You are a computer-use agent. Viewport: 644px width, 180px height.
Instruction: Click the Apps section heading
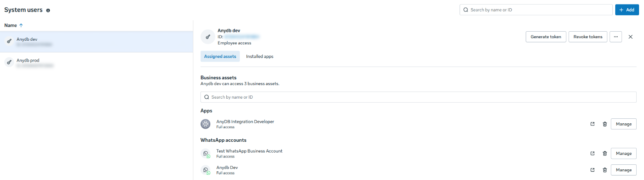click(206, 111)
